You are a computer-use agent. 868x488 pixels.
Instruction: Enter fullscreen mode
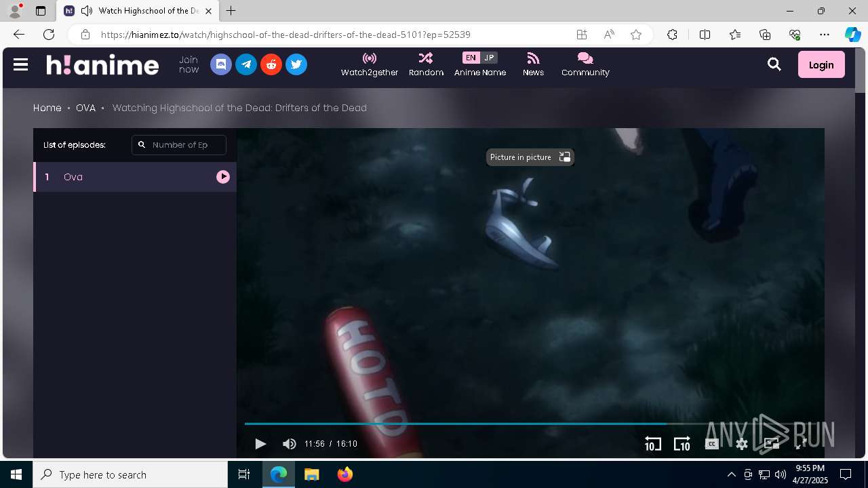point(801,444)
